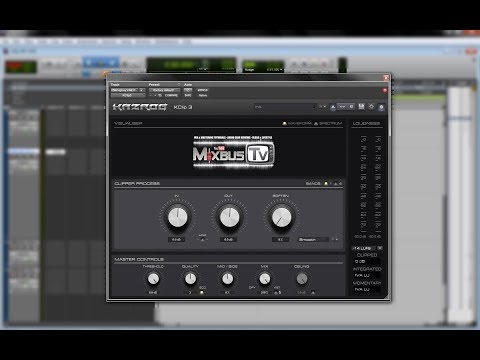The width and height of the screenshot is (480, 360).
Task: Click the Native label in plugin header
Action: click(x=203, y=95)
